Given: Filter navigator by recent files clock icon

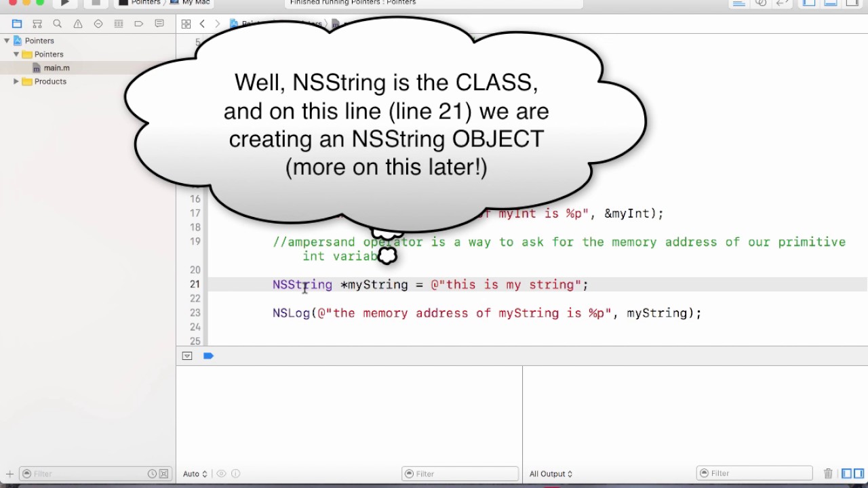Looking at the screenshot, I should [x=152, y=474].
